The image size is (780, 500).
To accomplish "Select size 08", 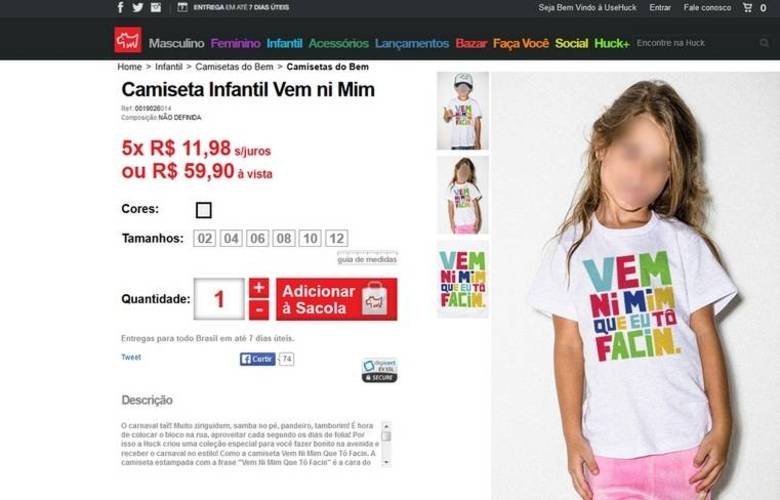I will pyautogui.click(x=284, y=238).
